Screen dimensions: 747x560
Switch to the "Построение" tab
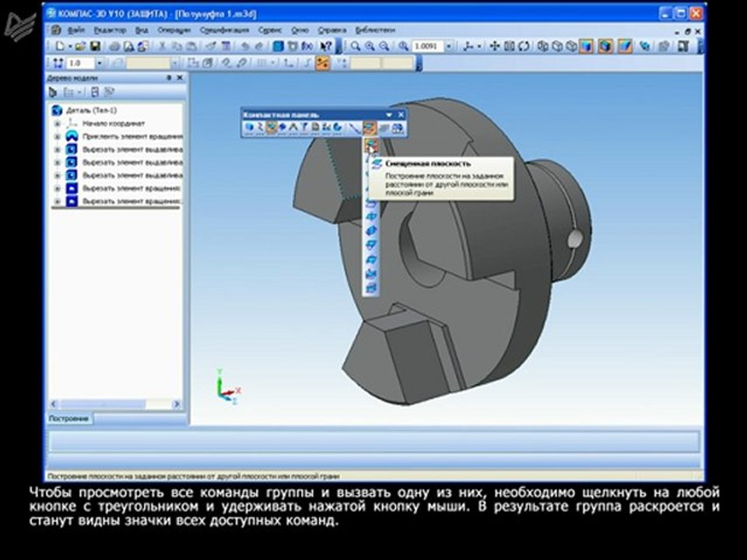[68, 419]
